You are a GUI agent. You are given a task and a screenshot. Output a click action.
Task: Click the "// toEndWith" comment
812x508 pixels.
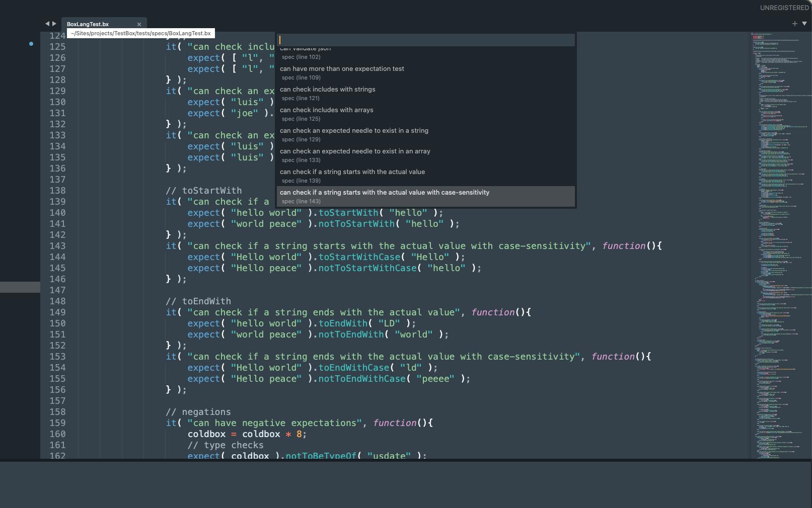click(198, 301)
